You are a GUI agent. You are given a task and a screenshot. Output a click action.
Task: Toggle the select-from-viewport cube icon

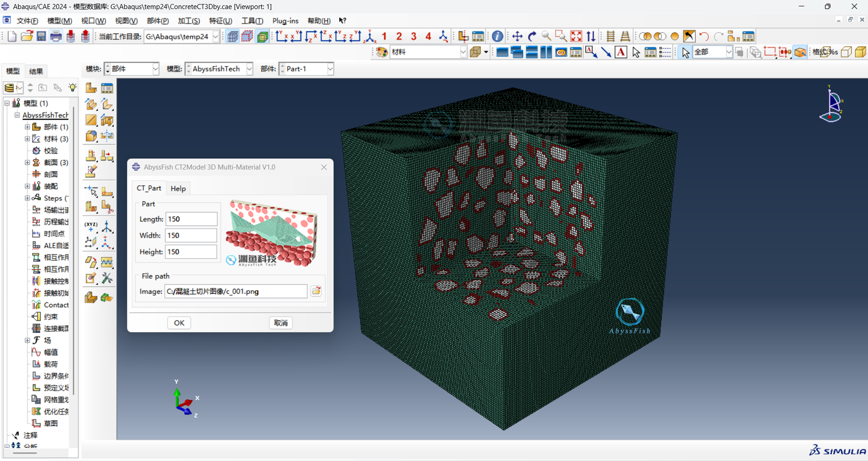click(800, 52)
